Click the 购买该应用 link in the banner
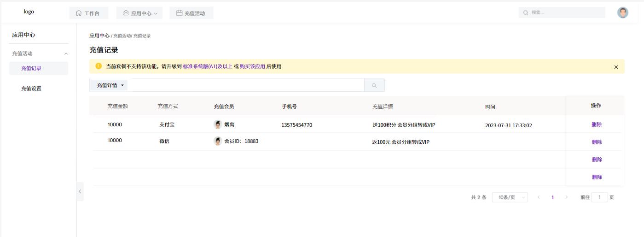 (252, 66)
